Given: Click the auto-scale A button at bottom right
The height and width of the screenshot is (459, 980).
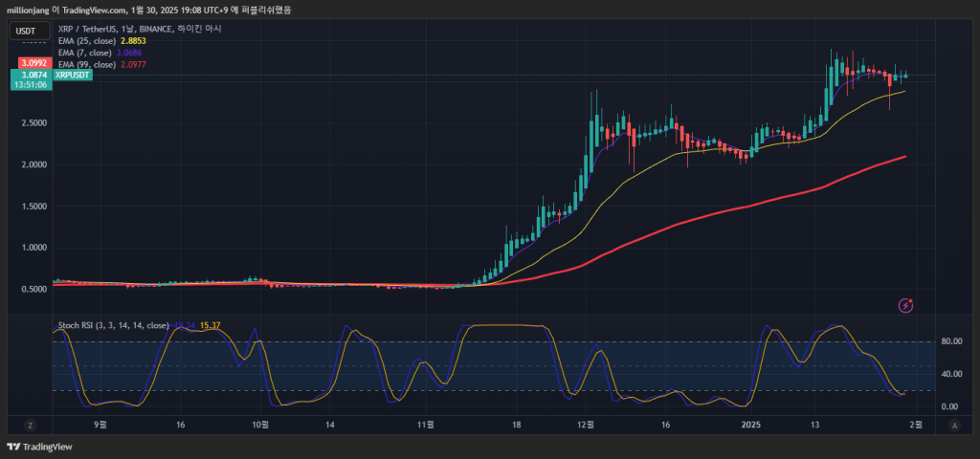Looking at the screenshot, I should pyautogui.click(x=950, y=424).
